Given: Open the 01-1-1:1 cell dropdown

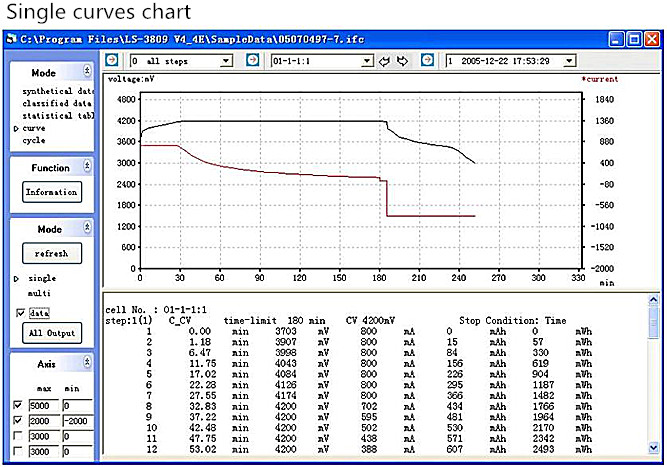Looking at the screenshot, I should [367, 61].
